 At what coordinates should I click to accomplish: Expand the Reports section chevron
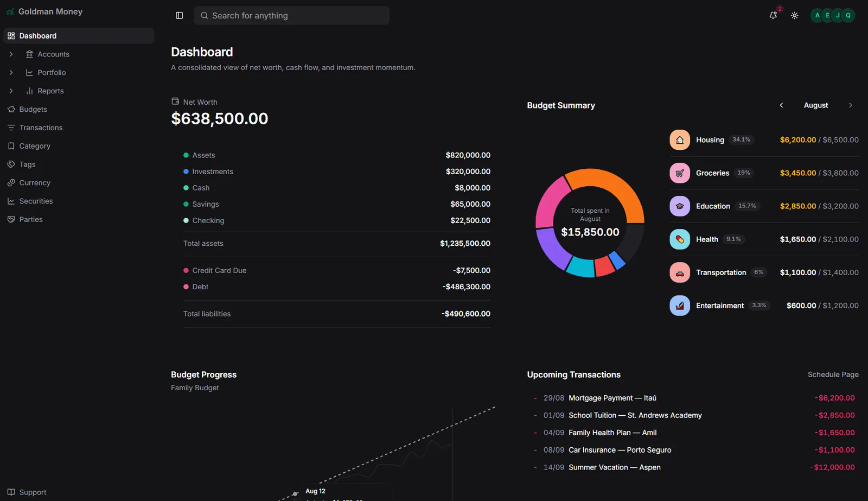pyautogui.click(x=11, y=91)
